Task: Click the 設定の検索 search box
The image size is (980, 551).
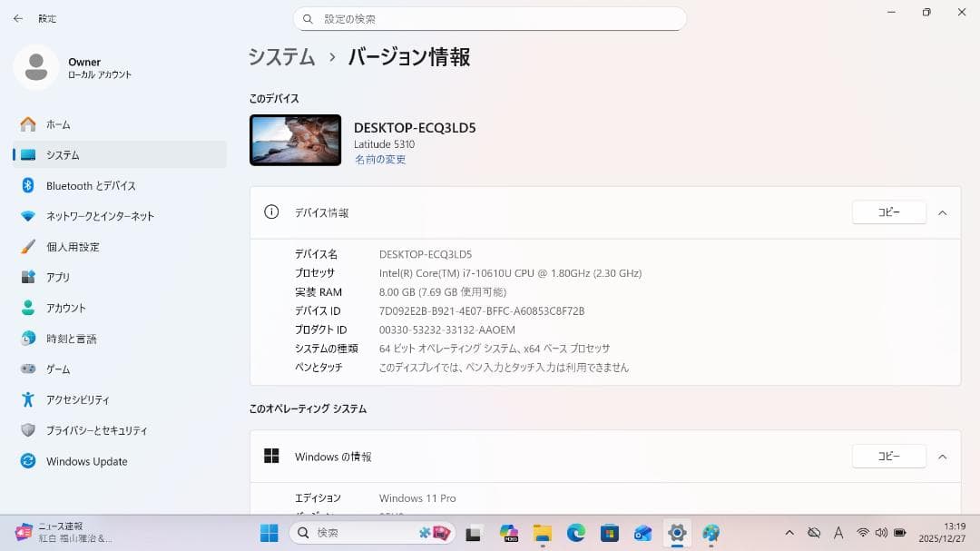Action: point(490,18)
